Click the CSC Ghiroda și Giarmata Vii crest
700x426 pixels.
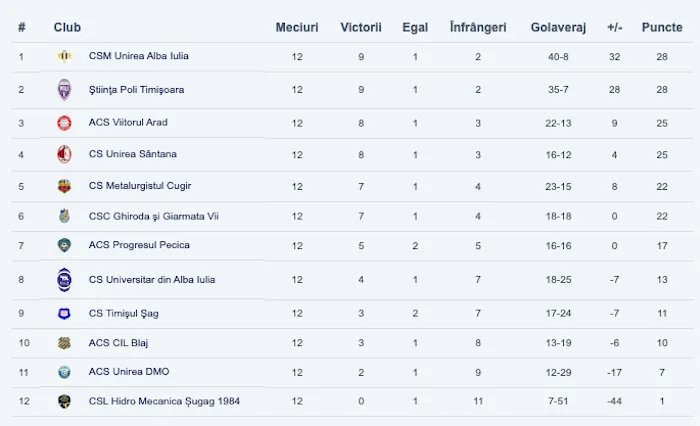[x=64, y=216]
